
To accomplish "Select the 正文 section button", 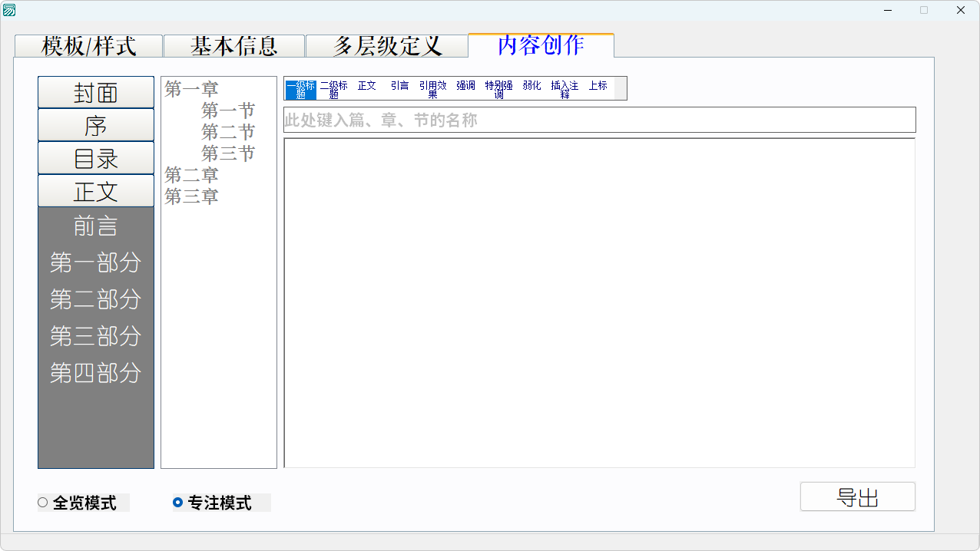I will [96, 191].
